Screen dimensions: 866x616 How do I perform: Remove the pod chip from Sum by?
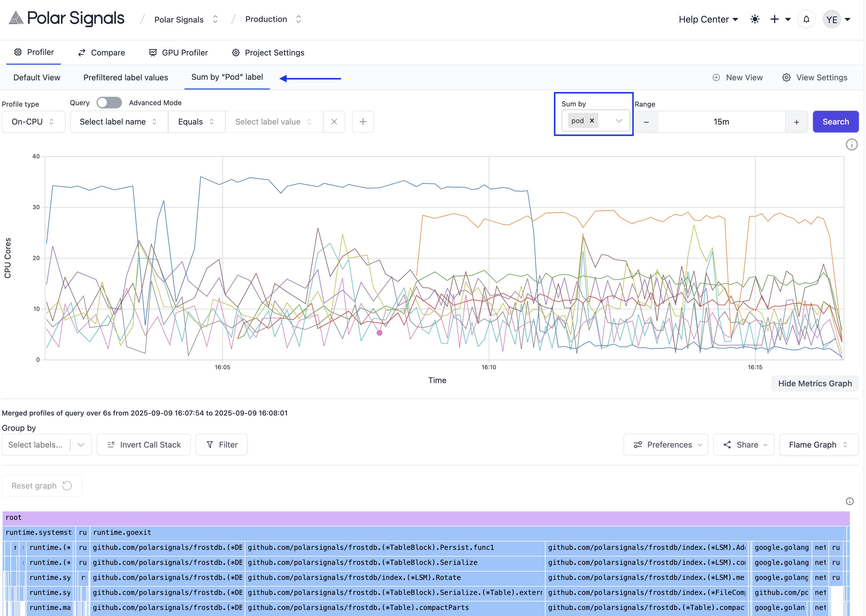point(592,120)
